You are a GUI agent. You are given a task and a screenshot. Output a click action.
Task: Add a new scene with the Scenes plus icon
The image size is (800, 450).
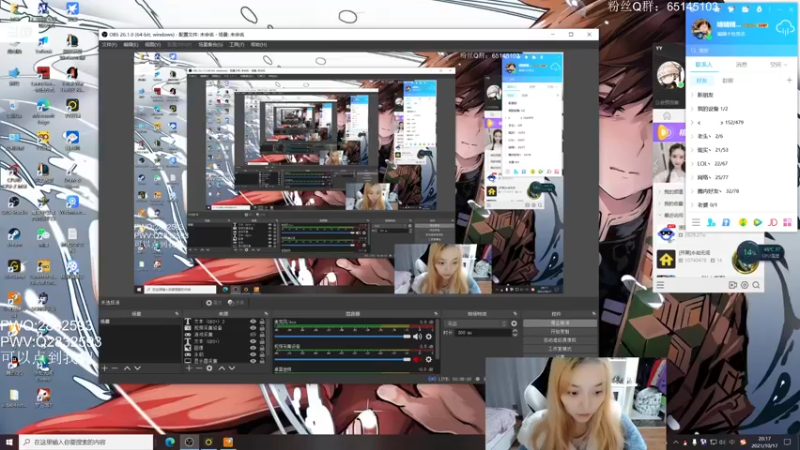105,368
